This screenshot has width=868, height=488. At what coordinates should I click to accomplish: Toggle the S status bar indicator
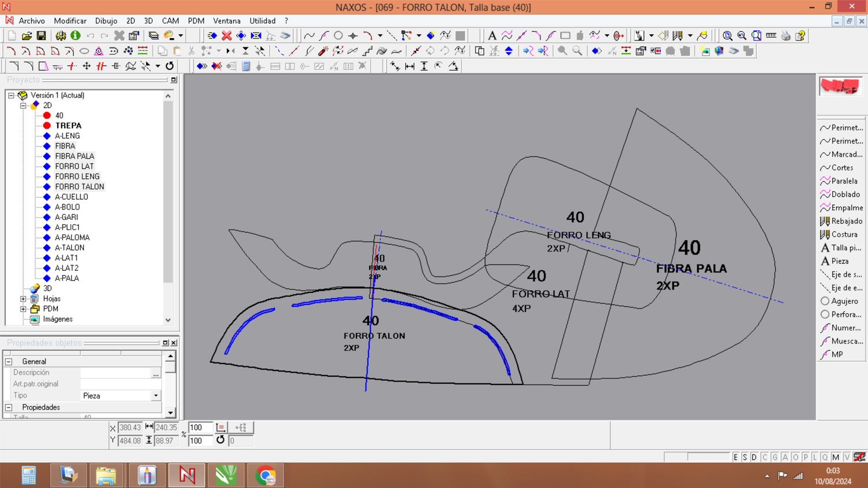tap(745, 457)
